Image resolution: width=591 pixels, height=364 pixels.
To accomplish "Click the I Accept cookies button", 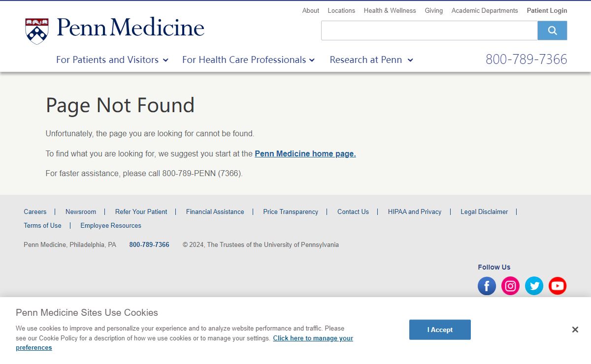I will coord(440,330).
